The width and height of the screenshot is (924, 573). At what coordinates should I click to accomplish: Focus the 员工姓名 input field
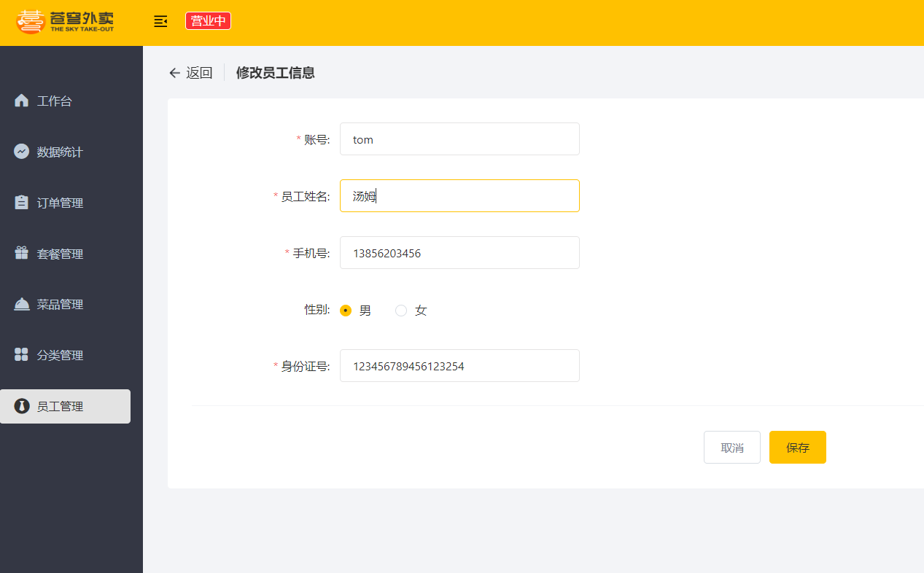point(459,195)
